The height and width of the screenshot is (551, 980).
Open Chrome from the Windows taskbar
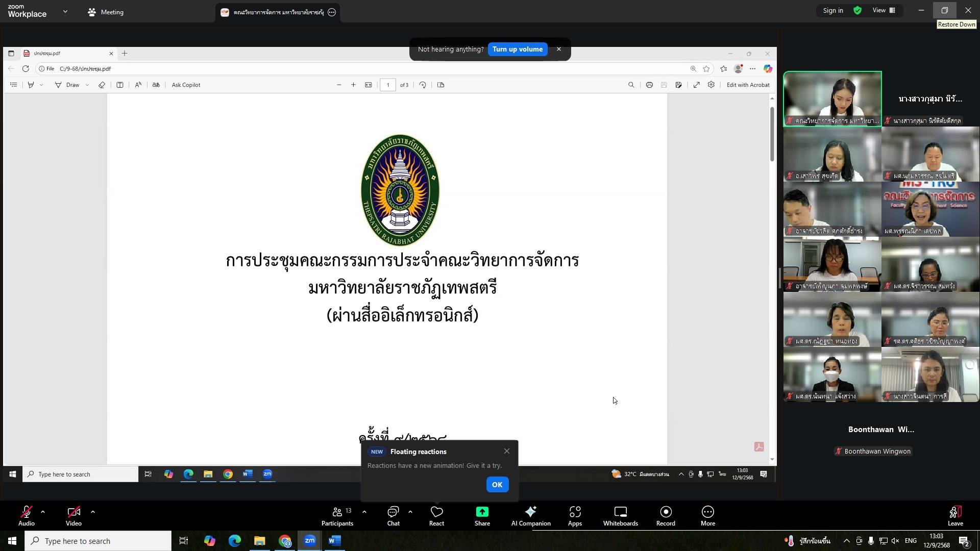(x=285, y=541)
